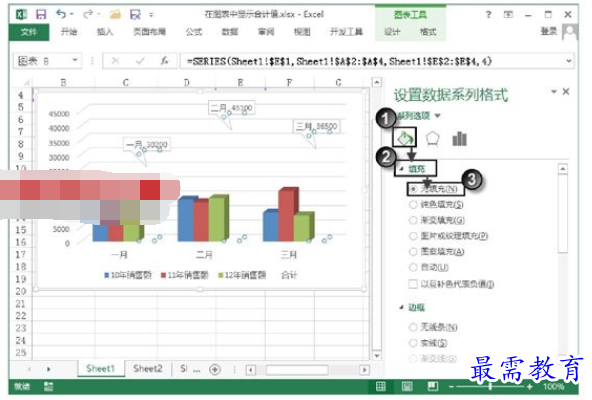The width and height of the screenshot is (592, 400).
Task: Open the 系列选项 dropdown arrow
Action: (438, 116)
